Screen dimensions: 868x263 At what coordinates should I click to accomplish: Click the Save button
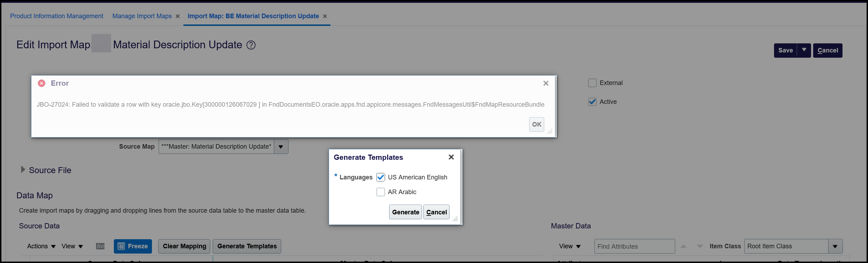(x=786, y=50)
